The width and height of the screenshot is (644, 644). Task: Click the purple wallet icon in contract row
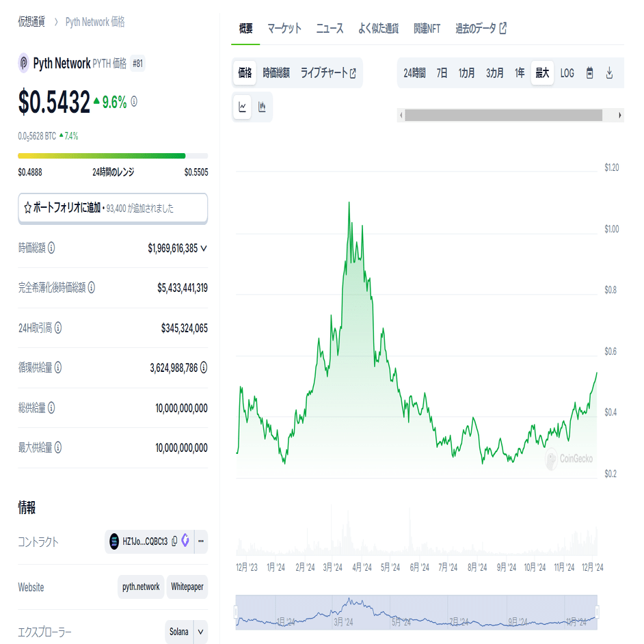click(x=185, y=541)
